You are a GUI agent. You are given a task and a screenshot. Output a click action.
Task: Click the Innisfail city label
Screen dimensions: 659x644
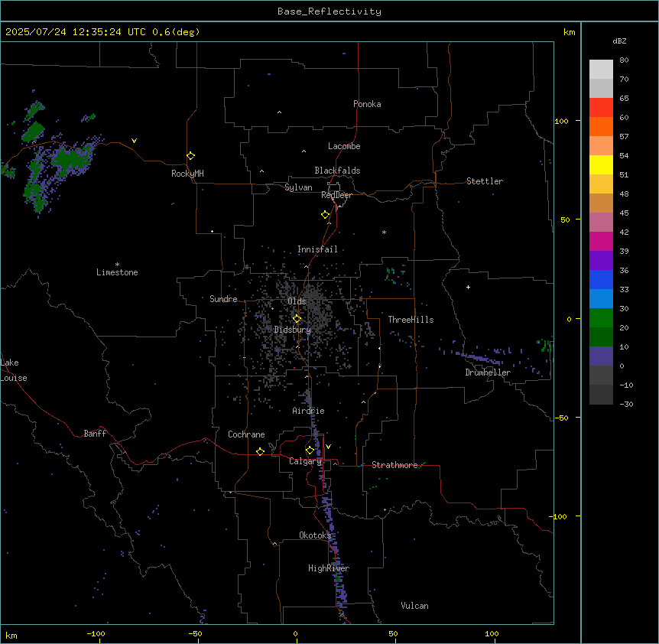tap(317, 249)
